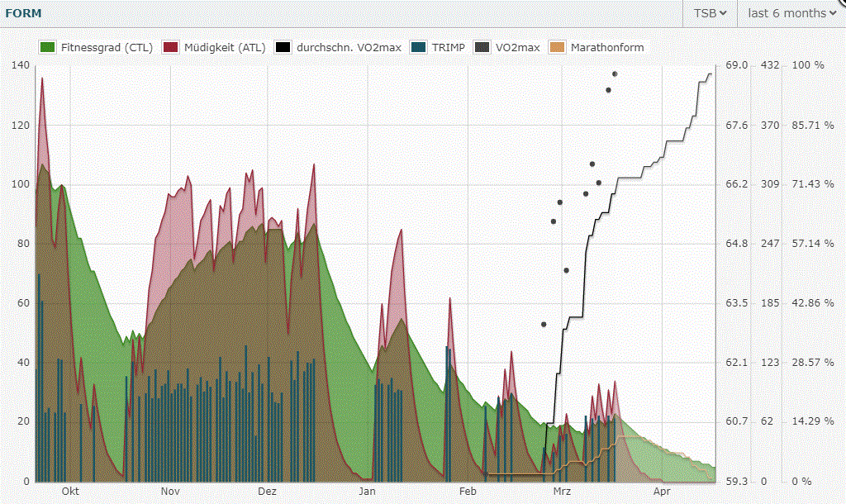The height and width of the screenshot is (504, 846).
Task: Select the lowest VO2max scatter dot
Action: [x=544, y=324]
